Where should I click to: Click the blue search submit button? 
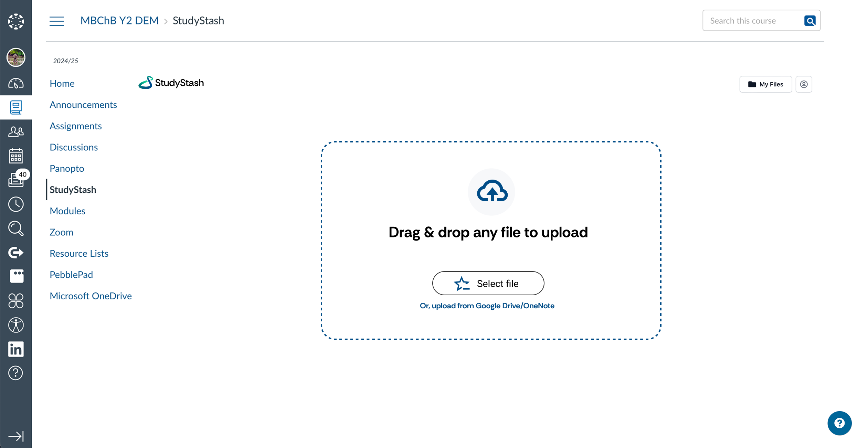(x=810, y=21)
